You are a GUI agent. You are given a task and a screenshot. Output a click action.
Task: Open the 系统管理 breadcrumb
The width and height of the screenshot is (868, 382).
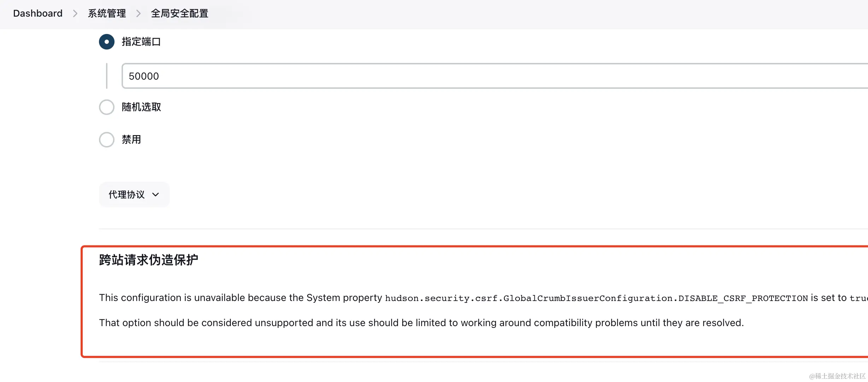(x=107, y=13)
